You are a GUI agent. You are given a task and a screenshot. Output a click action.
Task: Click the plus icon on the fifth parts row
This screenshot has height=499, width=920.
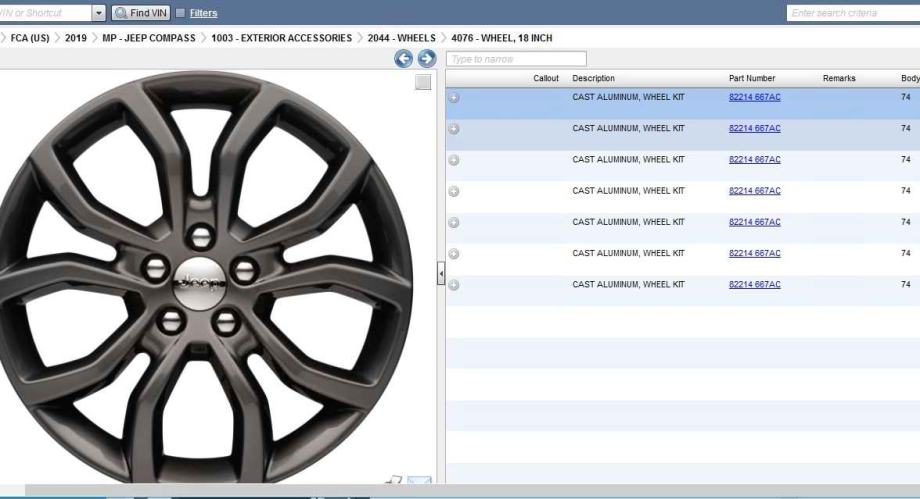tap(454, 223)
